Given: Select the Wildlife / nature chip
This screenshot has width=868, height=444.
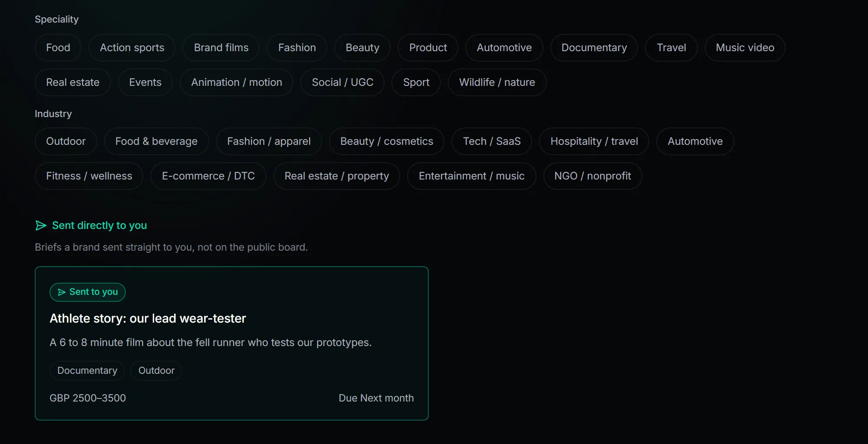Looking at the screenshot, I should tap(497, 82).
